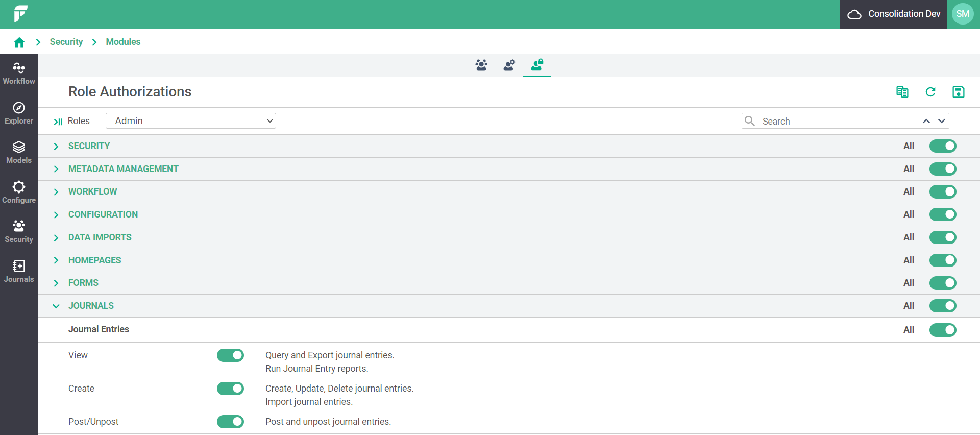
Task: Click the app logo in the header
Action: click(20, 14)
